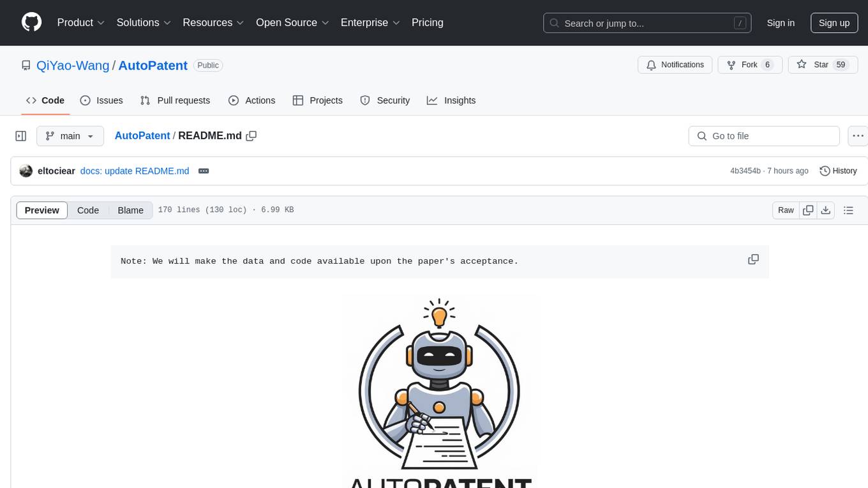
Task: Show fork count of 6
Action: 767,65
